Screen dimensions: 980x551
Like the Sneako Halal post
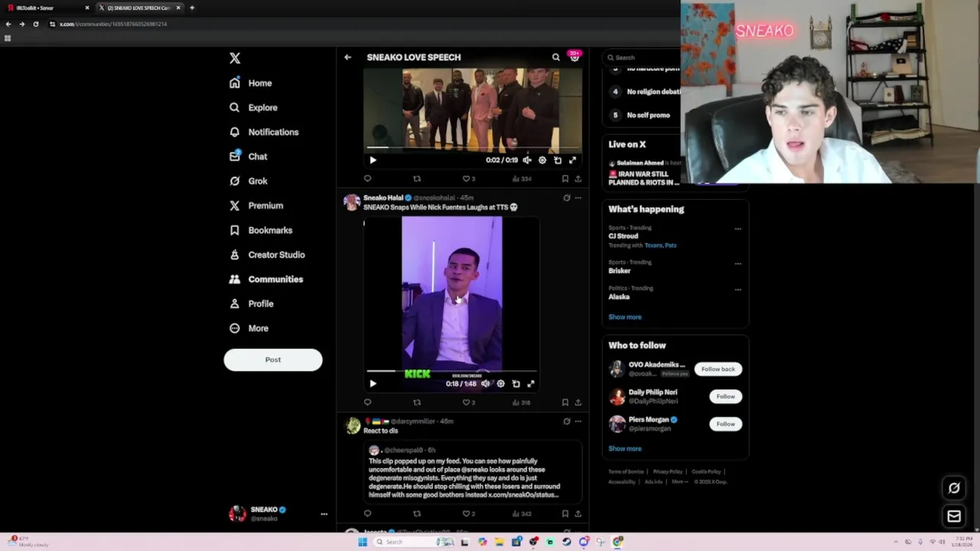point(469,402)
